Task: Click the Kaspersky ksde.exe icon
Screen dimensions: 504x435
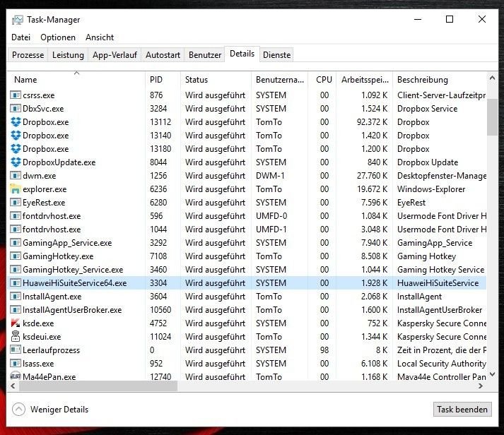Action: point(16,323)
